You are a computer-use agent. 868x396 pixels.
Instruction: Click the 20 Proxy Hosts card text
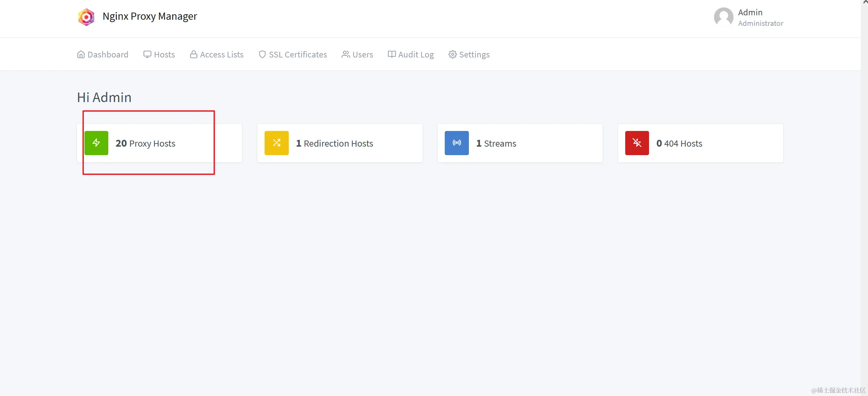[145, 144]
